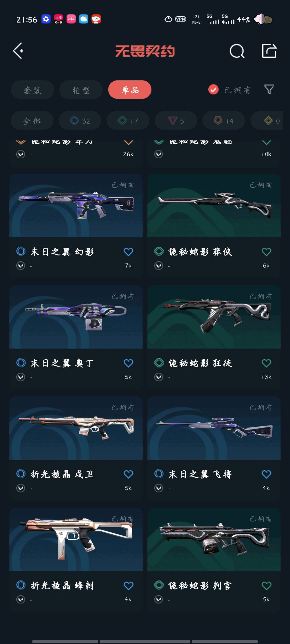Switch to the 枪型 tab
290x644 pixels.
point(81,90)
